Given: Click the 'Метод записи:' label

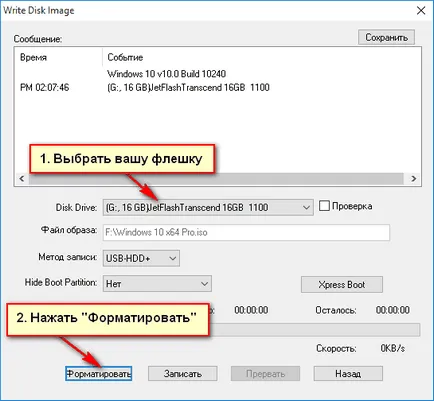Looking at the screenshot, I should pyautogui.click(x=68, y=257).
